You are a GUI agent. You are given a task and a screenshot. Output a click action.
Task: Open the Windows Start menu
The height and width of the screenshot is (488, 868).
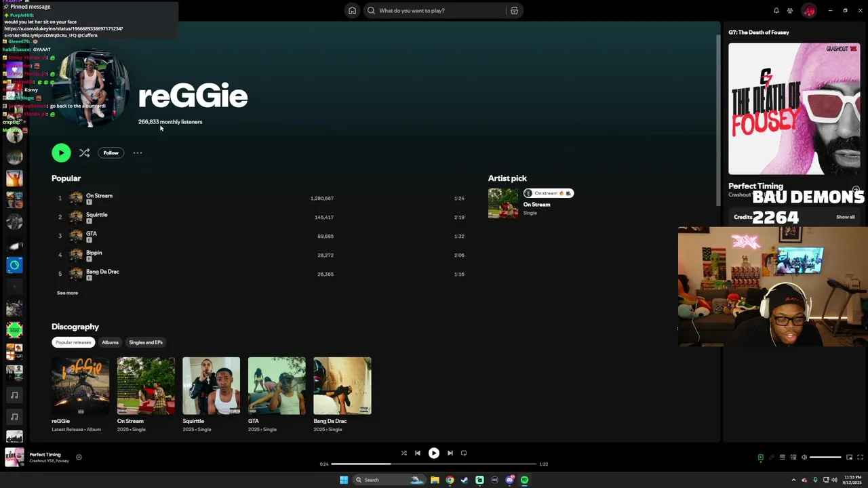[x=344, y=480]
